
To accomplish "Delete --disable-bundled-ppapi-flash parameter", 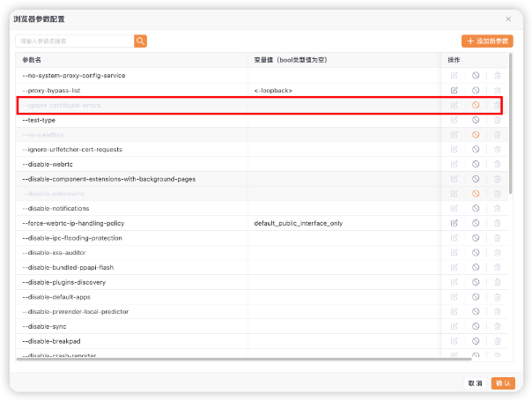I will tap(497, 267).
